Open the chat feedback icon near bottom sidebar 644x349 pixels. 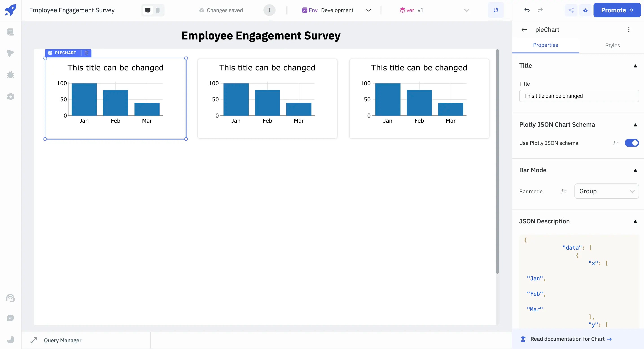coord(11,318)
